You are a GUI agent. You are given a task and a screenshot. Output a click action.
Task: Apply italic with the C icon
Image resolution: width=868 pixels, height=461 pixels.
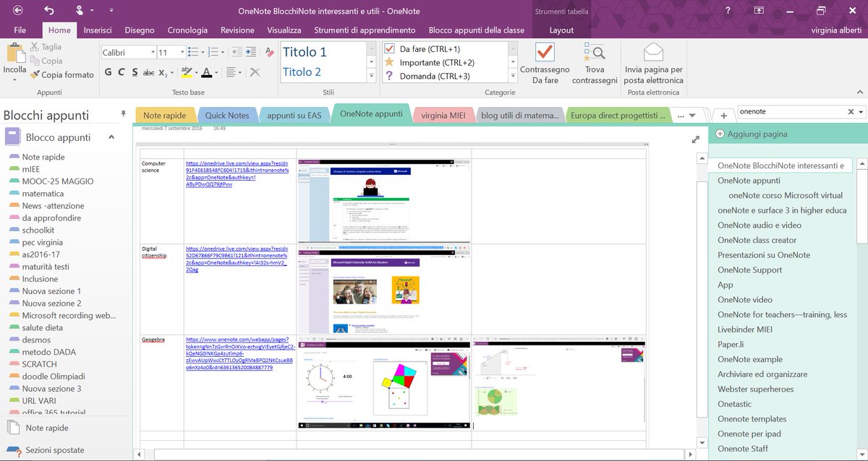[x=122, y=72]
